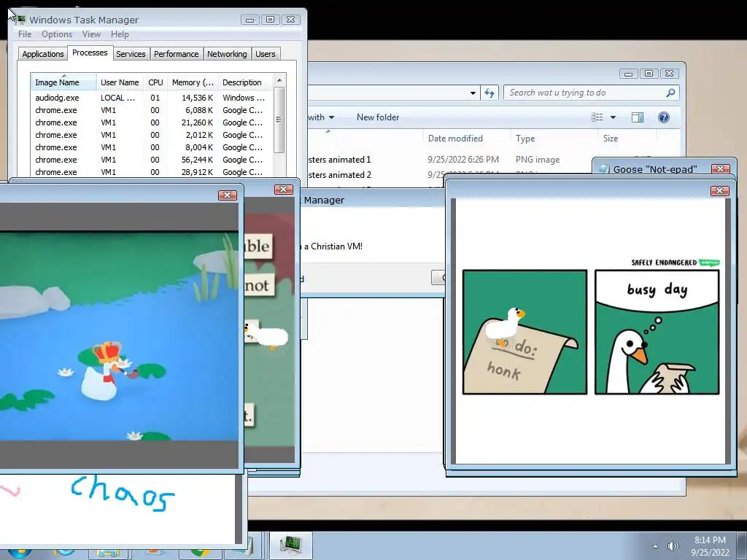Viewport: 747px width, 560px height.
Task: Click the Goose "Not-epad" title icon
Action: (604, 169)
